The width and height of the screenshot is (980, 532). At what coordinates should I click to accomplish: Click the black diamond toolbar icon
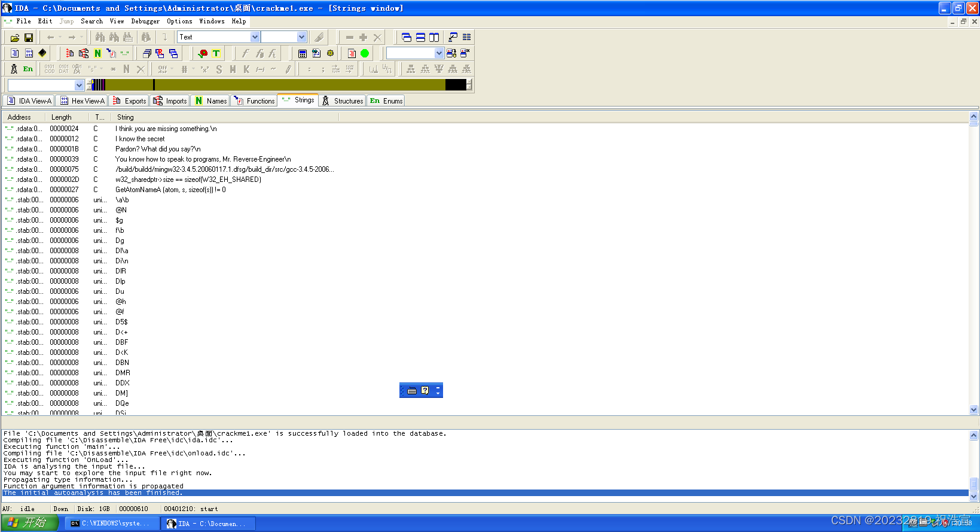coord(42,53)
